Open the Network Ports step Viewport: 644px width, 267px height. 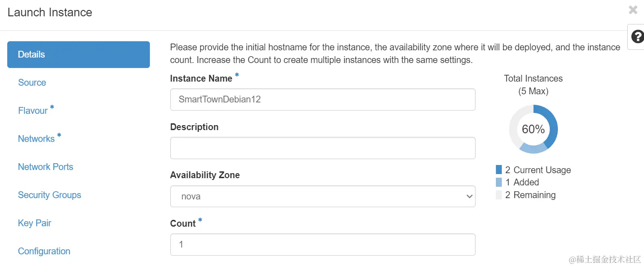coord(46,167)
